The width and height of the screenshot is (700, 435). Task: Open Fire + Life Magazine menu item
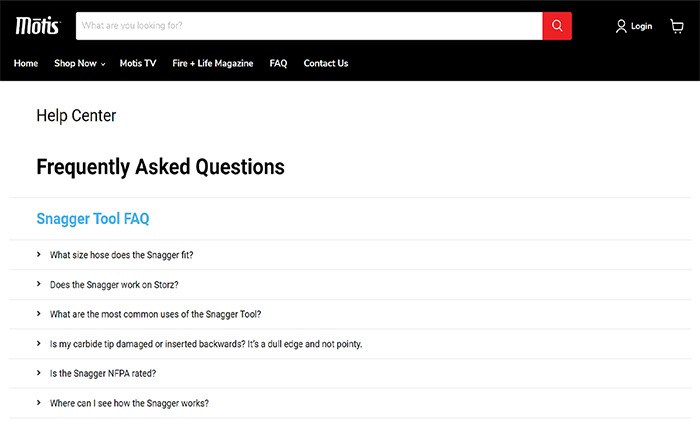213,63
